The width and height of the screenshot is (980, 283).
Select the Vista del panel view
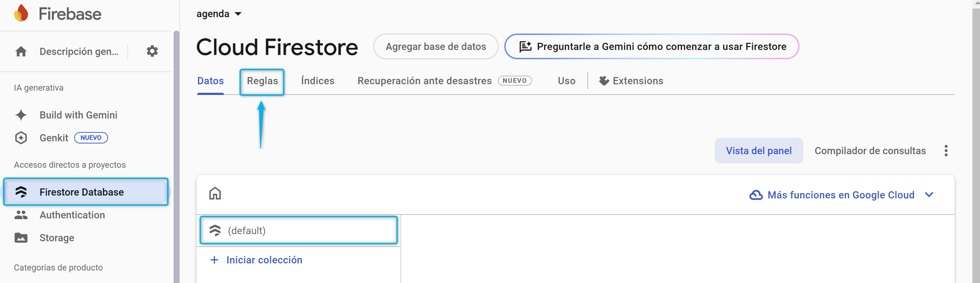coord(759,151)
